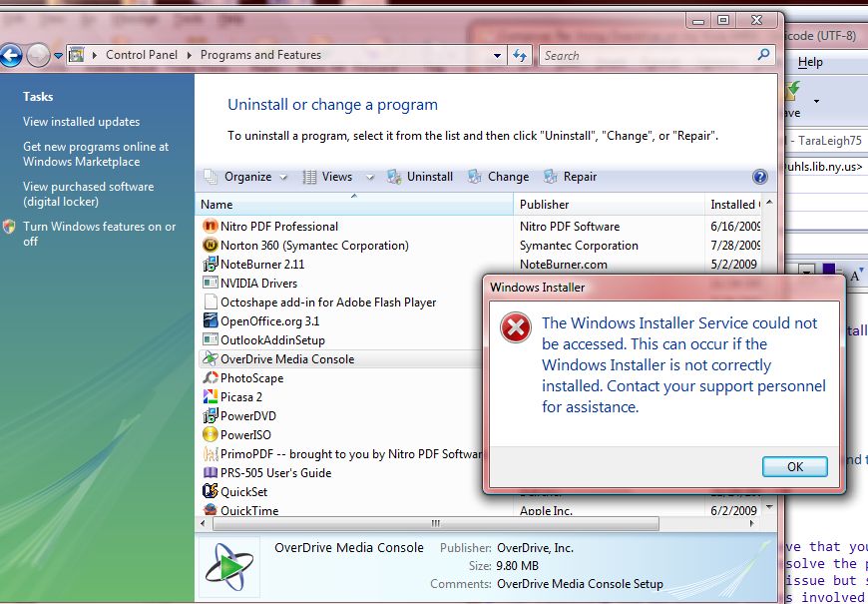Viewport: 868px width, 604px height.
Task: Click the Views toolbar button
Action: point(328,177)
